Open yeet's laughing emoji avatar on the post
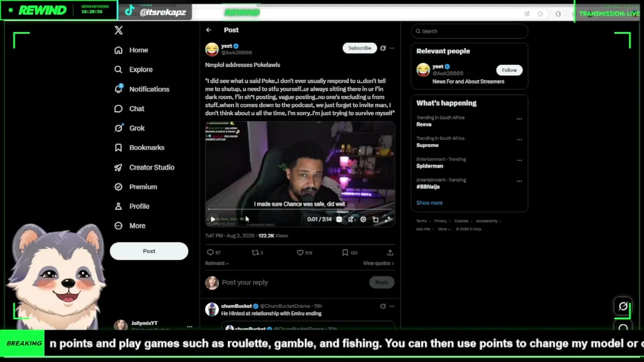 click(212, 49)
